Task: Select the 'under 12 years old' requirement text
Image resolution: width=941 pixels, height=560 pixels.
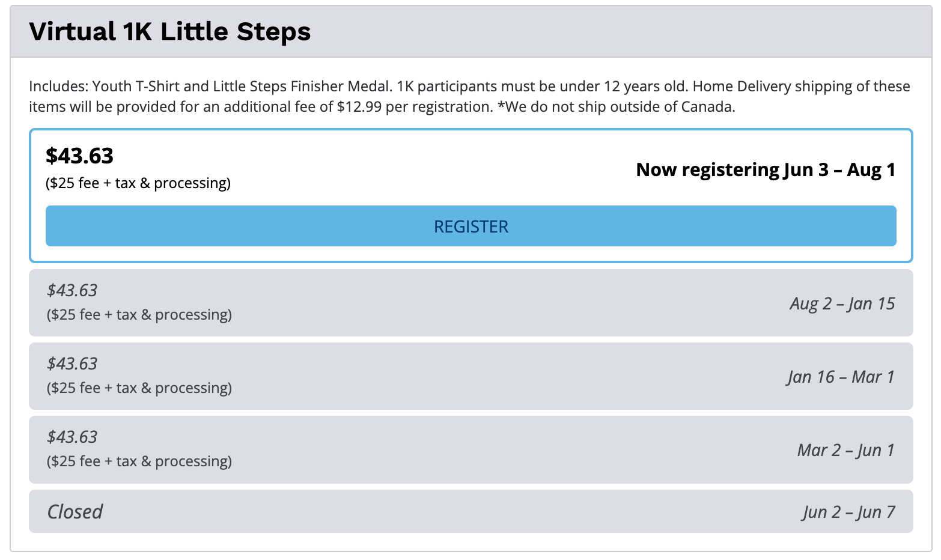Action: [x=623, y=87]
